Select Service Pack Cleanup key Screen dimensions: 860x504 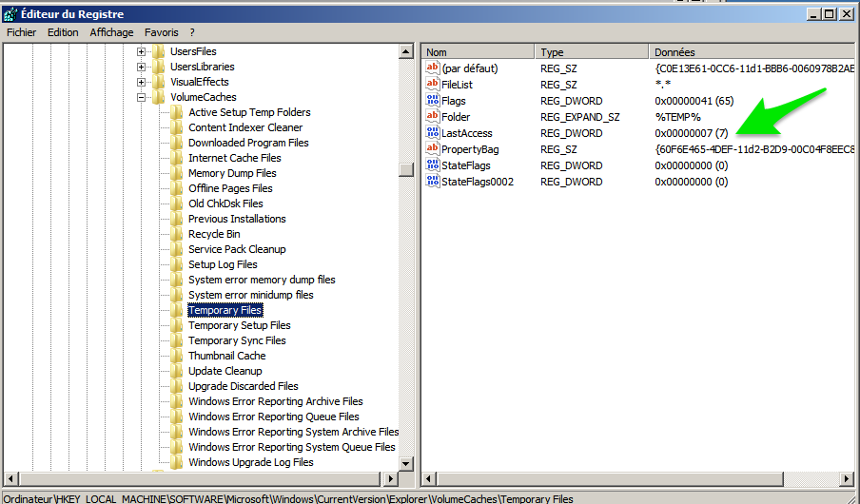(237, 249)
